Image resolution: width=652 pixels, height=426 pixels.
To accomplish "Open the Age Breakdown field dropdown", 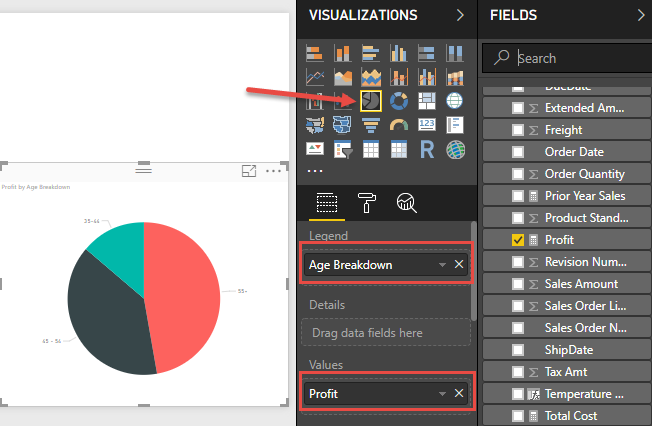I will 442,265.
